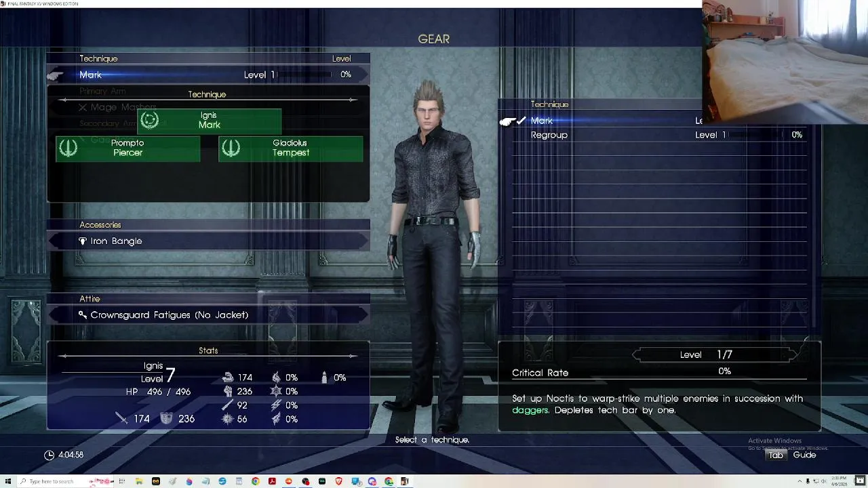Open Google Chrome from the taskbar

255,481
